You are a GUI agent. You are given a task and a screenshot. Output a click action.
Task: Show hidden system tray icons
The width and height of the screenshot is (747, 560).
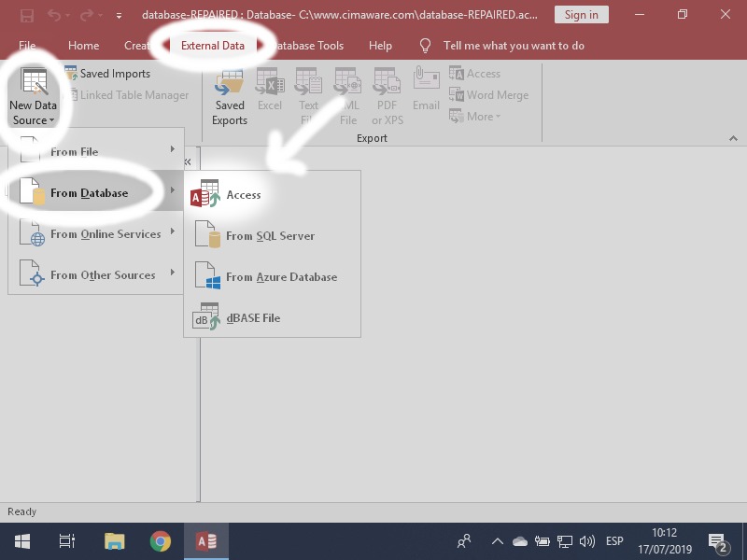tap(498, 541)
